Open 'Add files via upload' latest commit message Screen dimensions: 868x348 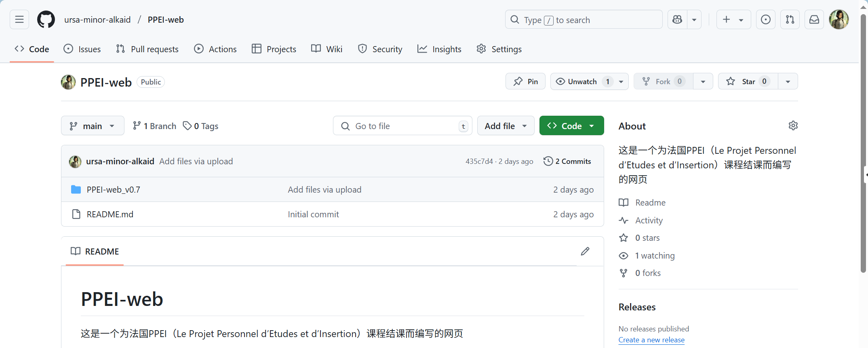[x=196, y=161]
